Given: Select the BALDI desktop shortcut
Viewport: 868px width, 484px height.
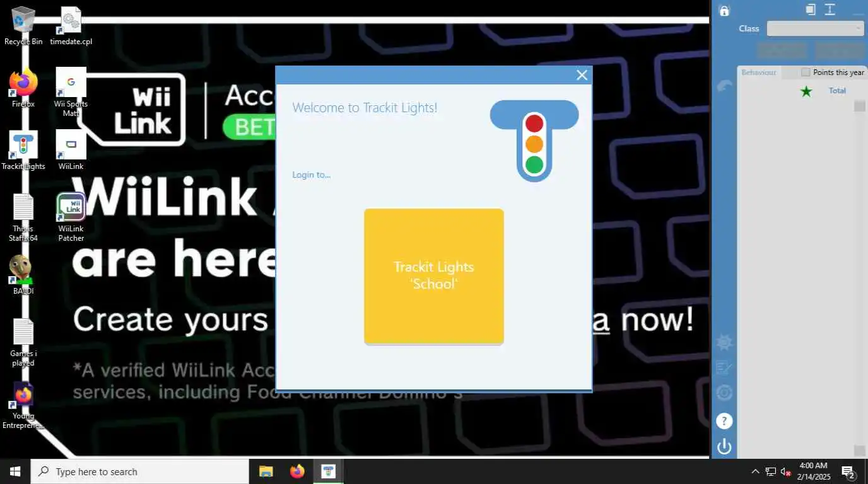Looking at the screenshot, I should (x=23, y=275).
